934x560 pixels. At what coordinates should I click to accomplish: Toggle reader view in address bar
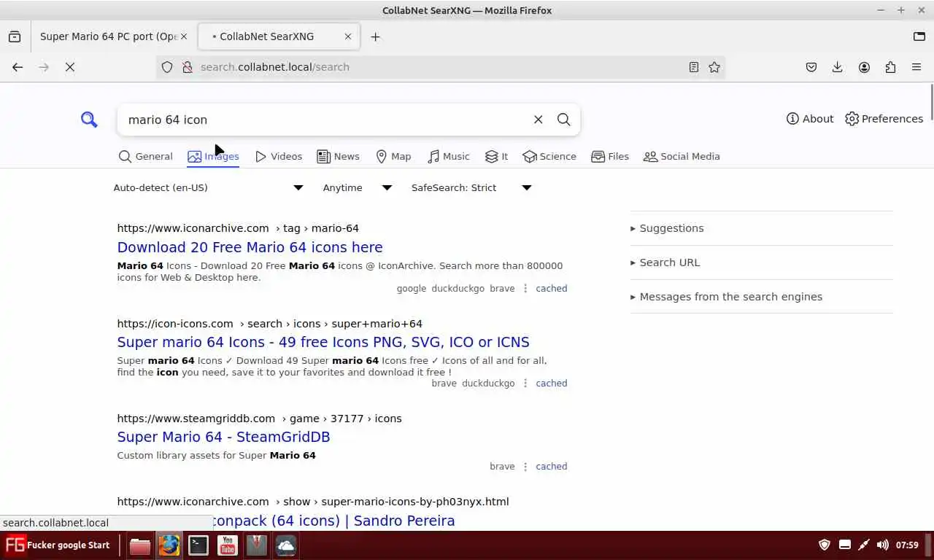[694, 67]
